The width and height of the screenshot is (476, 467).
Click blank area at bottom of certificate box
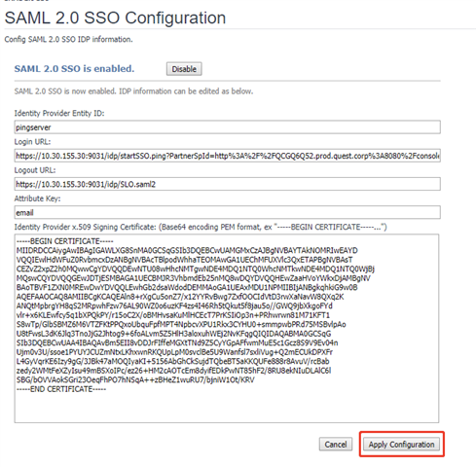tap(227, 407)
